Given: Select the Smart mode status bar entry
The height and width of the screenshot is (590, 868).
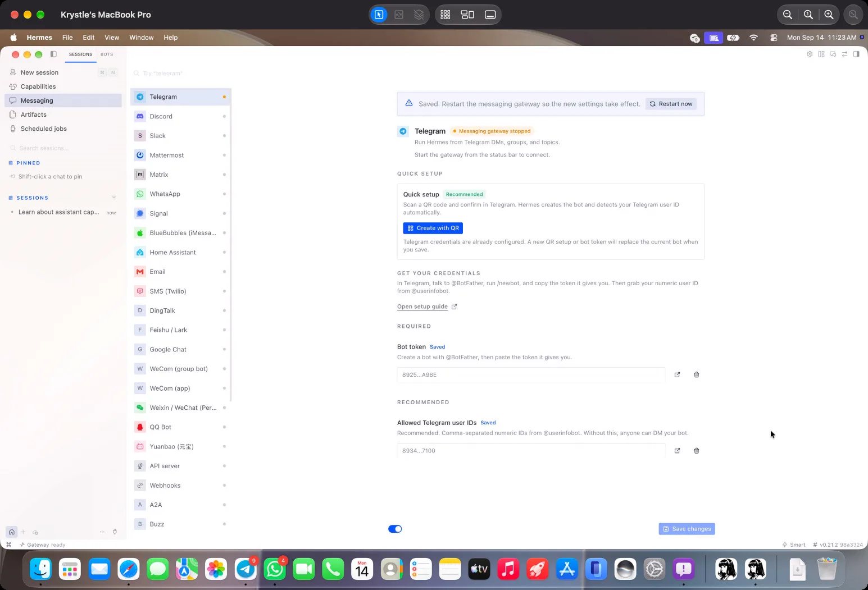Looking at the screenshot, I should point(794,545).
